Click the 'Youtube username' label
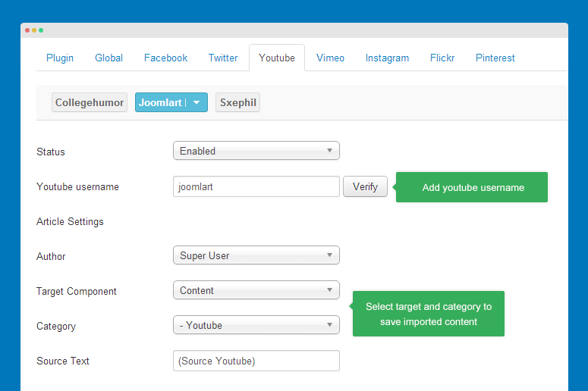 [x=77, y=186]
